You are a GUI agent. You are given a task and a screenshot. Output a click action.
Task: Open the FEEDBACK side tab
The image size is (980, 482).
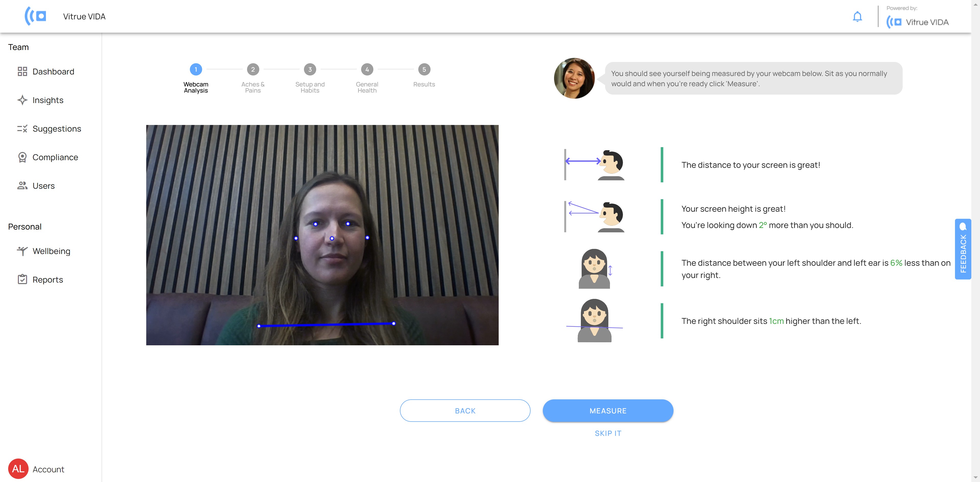(x=962, y=249)
